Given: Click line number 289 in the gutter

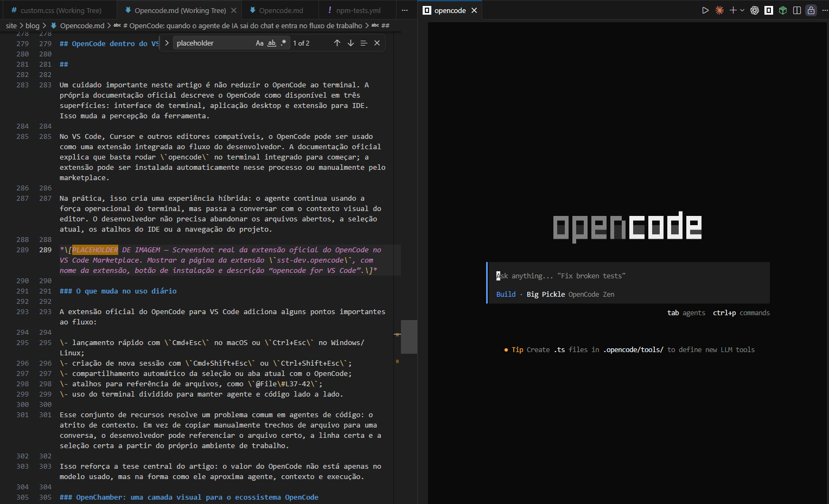Looking at the screenshot, I should (x=45, y=250).
